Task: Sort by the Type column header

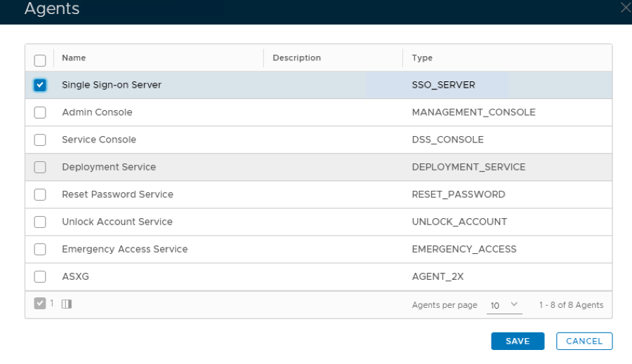Action: [422, 58]
